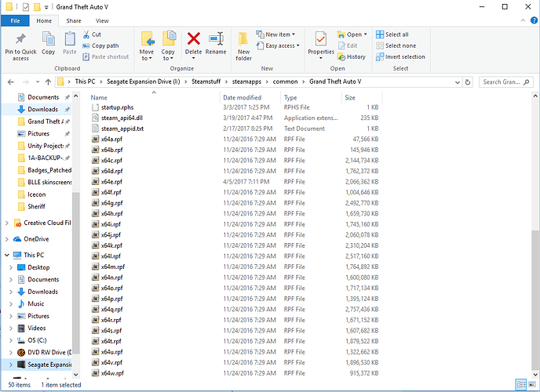Switch to the Home ribbon tab
The image size is (540, 392).
click(44, 20)
